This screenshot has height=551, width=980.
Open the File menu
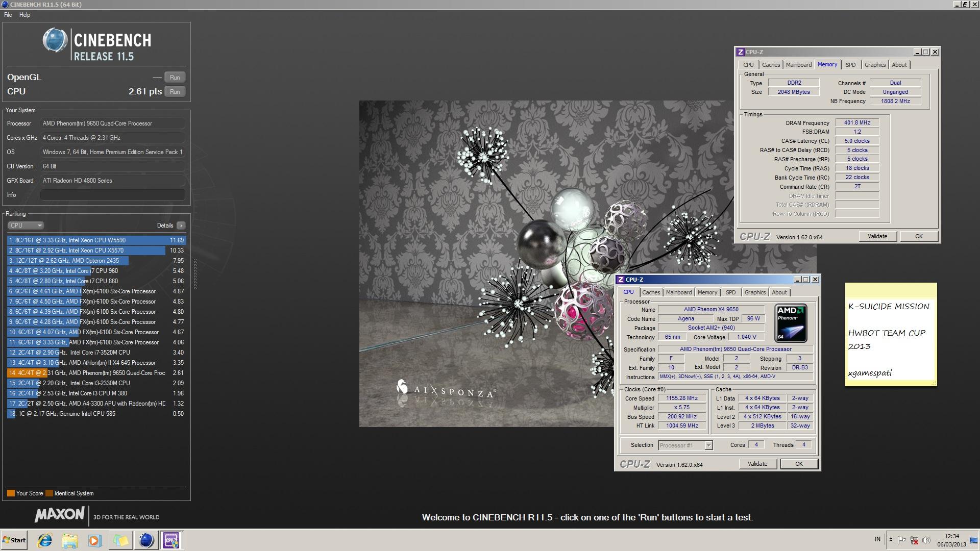8,15
